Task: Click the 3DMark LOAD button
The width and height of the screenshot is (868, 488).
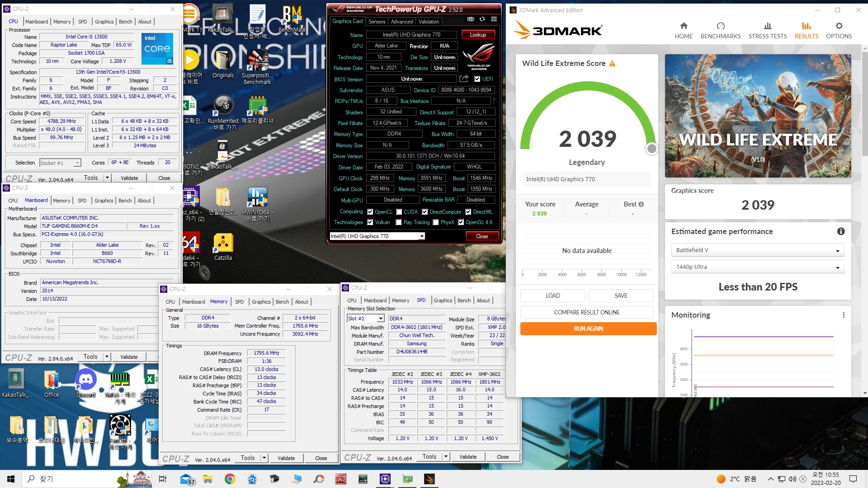Action: pyautogui.click(x=553, y=296)
